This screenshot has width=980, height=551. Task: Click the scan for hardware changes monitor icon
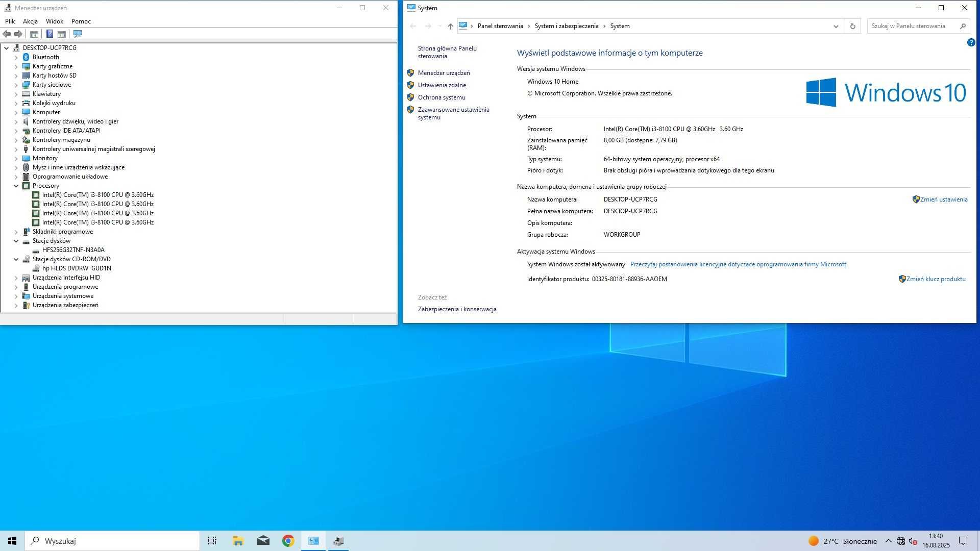(x=78, y=34)
